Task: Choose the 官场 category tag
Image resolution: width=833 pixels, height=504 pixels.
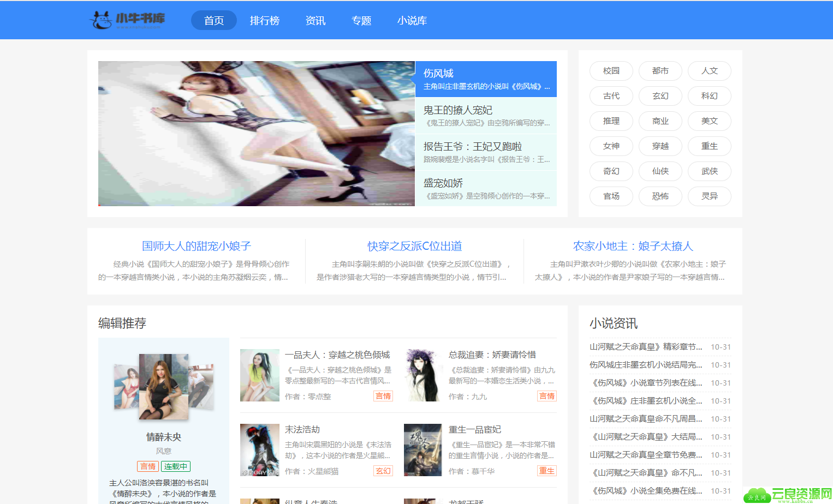Action: (611, 196)
